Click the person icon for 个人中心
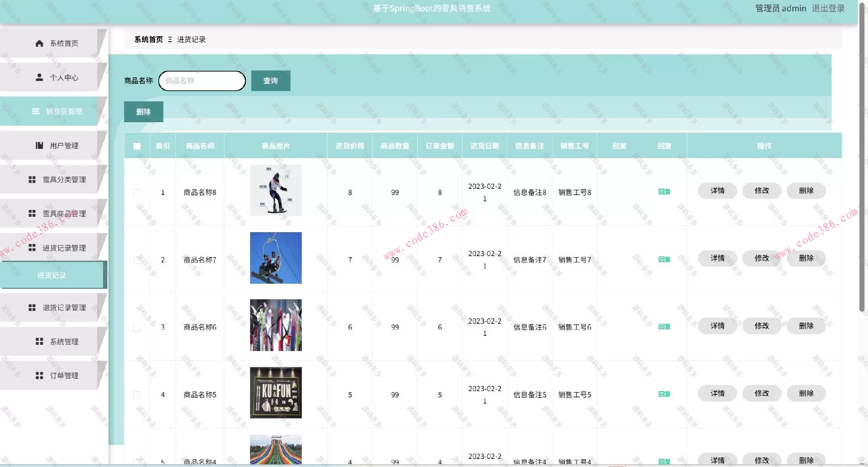The image size is (868, 467). point(39,77)
